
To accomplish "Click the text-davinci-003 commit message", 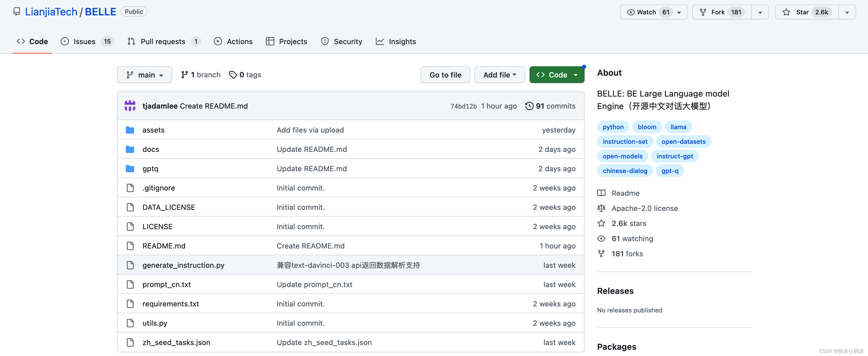I will (348, 265).
